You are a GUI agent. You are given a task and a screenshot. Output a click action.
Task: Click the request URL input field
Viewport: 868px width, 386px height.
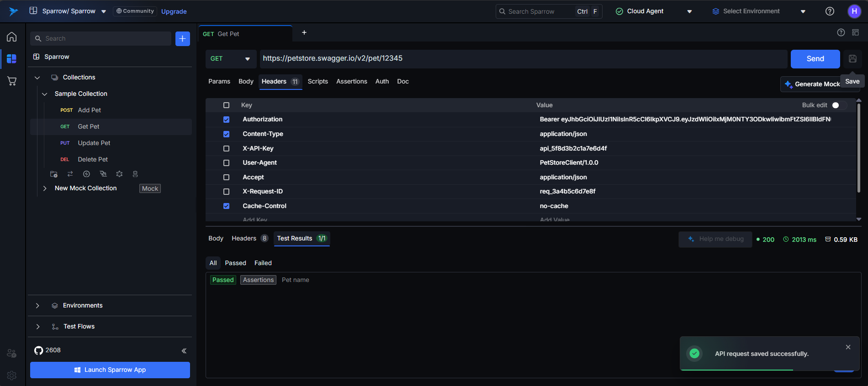pyautogui.click(x=521, y=59)
